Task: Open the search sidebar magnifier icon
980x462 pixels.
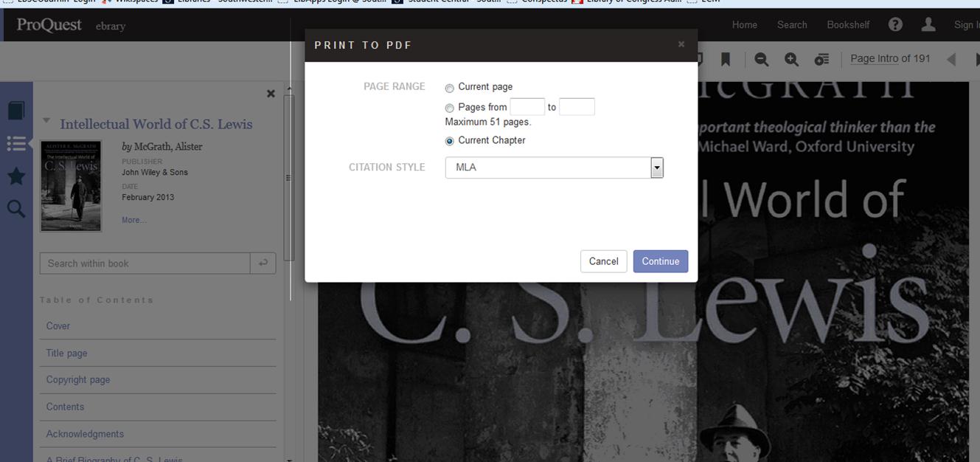Action: [x=16, y=209]
